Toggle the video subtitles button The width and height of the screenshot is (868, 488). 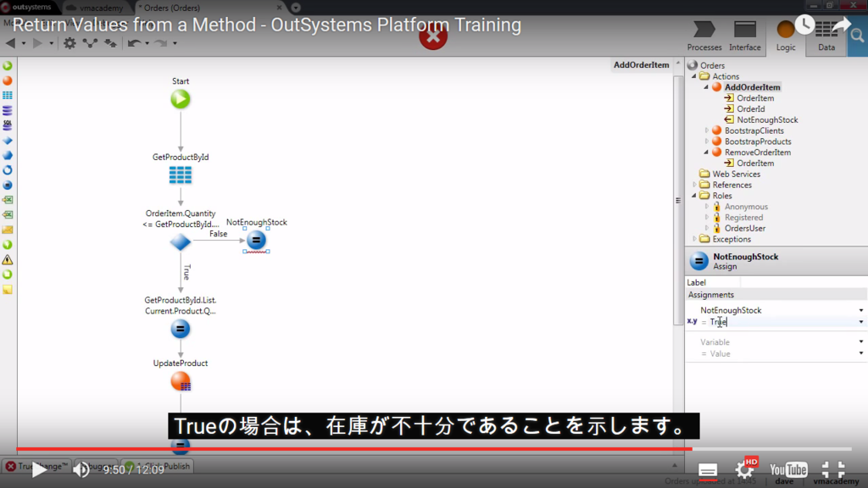click(708, 470)
